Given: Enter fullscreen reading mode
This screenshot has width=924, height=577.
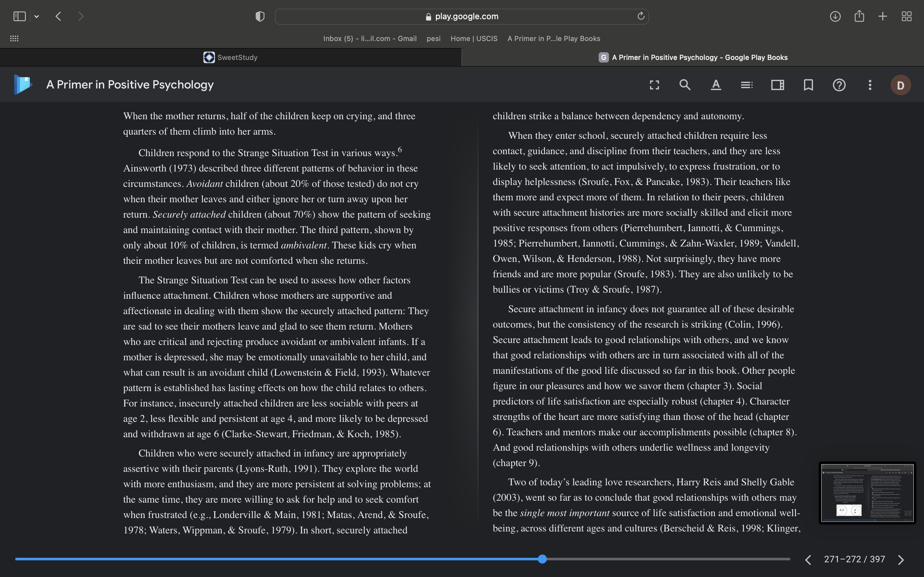Looking at the screenshot, I should [654, 85].
